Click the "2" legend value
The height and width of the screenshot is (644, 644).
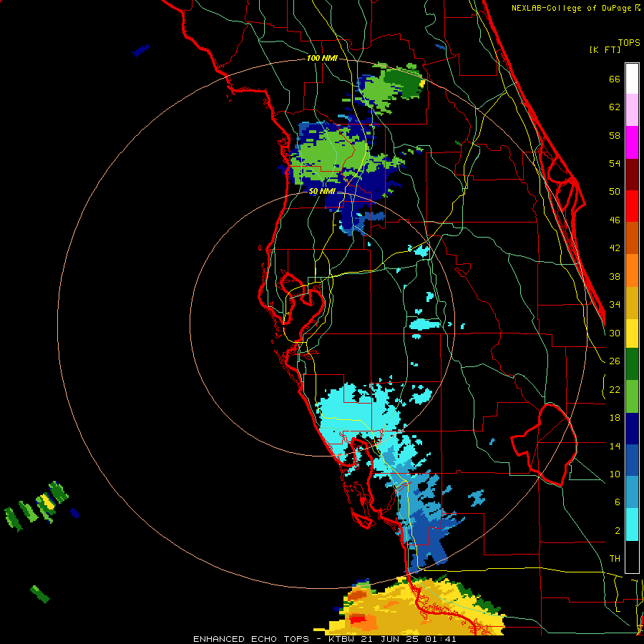click(617, 531)
